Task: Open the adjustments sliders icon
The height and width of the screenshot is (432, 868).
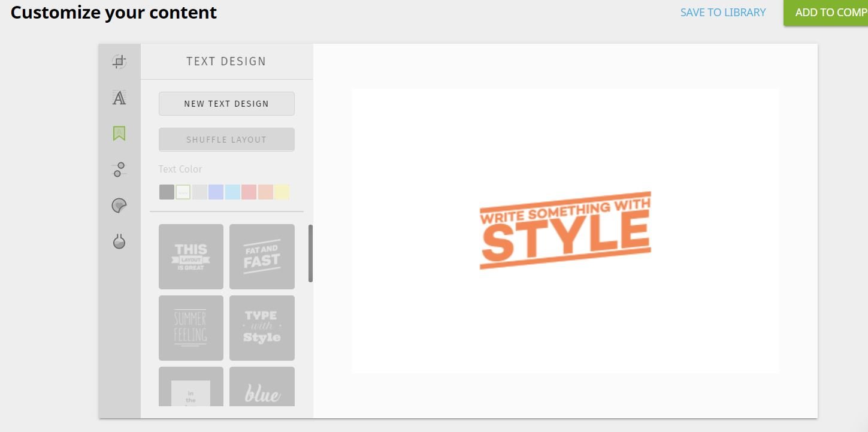Action: 119,170
